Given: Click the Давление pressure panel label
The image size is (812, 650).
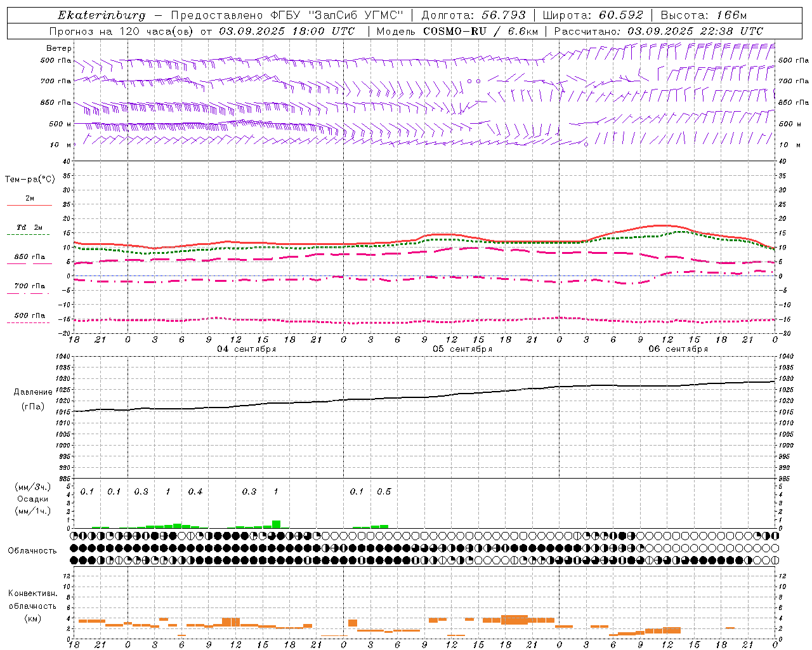Looking at the screenshot, I should (33, 392).
